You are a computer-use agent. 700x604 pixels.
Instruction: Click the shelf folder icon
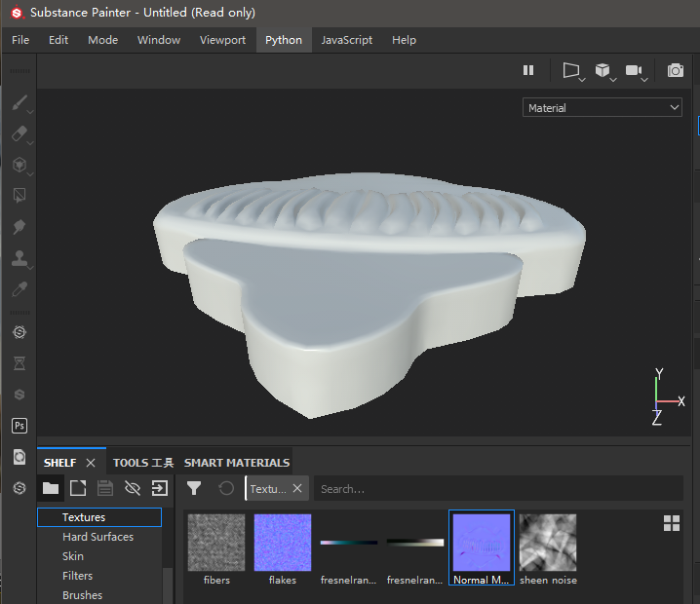point(51,488)
